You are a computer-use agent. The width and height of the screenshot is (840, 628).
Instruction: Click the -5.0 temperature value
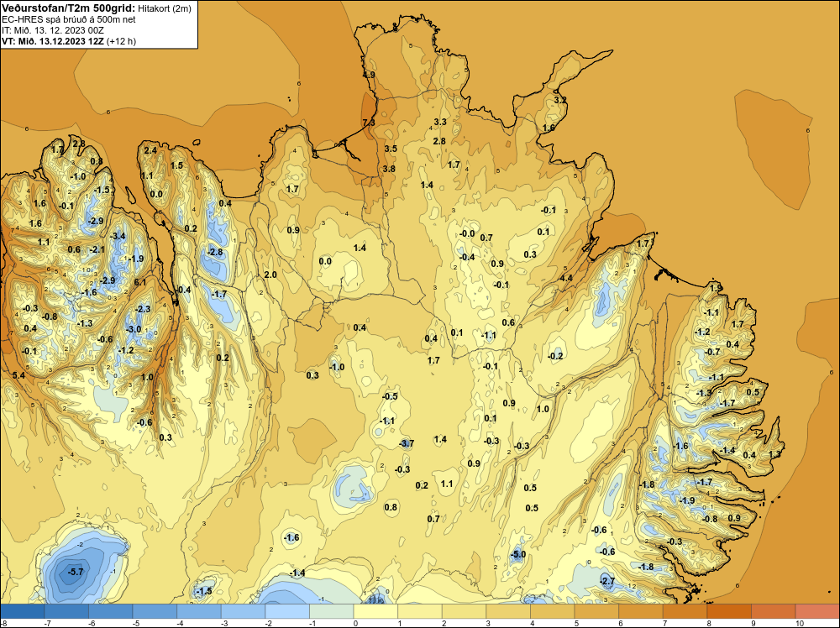pos(518,554)
